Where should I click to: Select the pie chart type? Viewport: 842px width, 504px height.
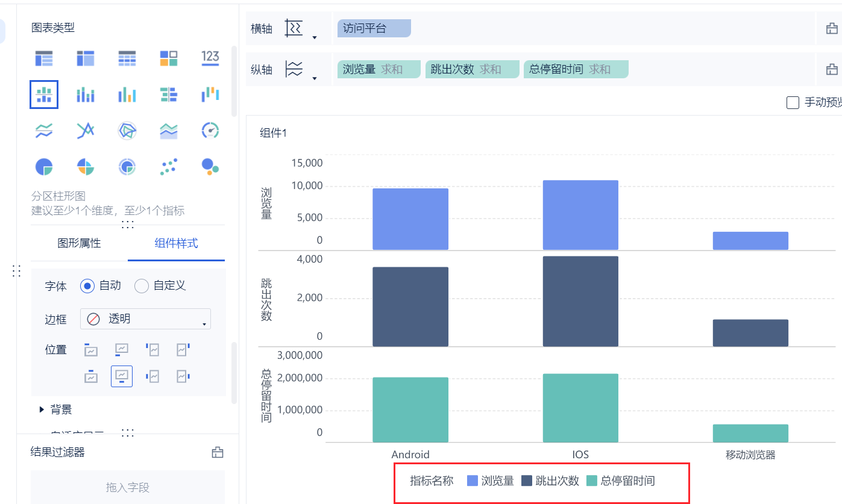(x=44, y=167)
